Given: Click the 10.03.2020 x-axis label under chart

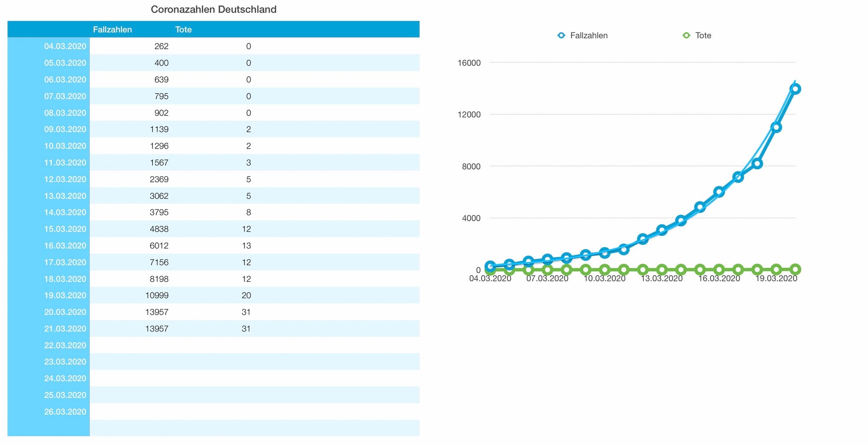Looking at the screenshot, I should [605, 278].
